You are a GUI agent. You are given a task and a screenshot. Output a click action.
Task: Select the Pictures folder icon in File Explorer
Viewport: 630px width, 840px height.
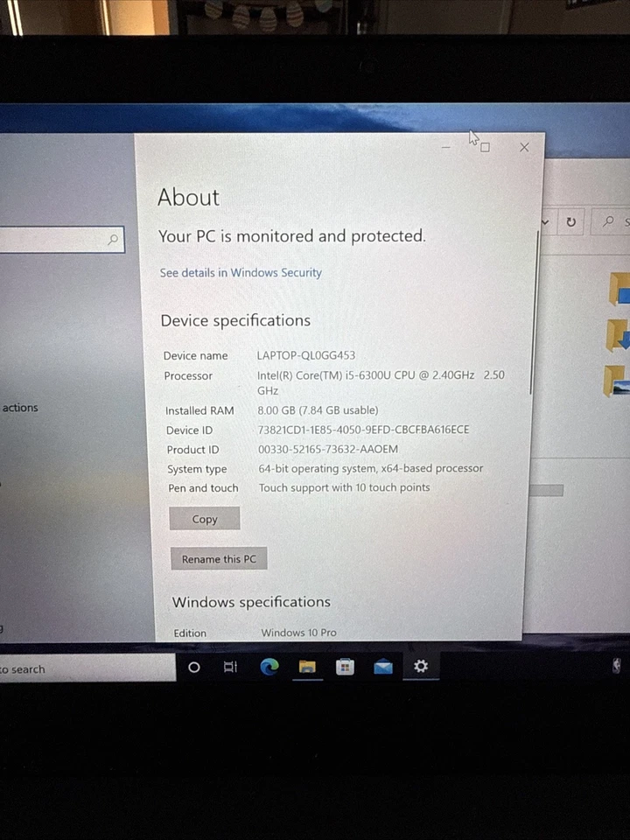[617, 381]
